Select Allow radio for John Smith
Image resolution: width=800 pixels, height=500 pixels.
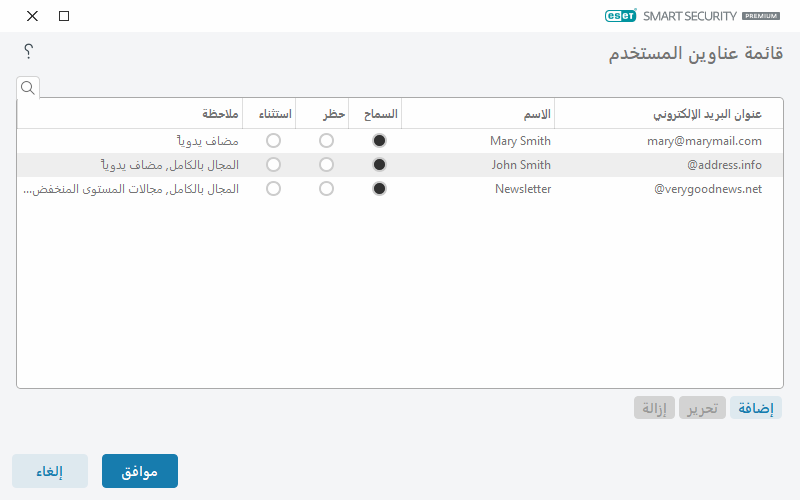click(x=379, y=165)
